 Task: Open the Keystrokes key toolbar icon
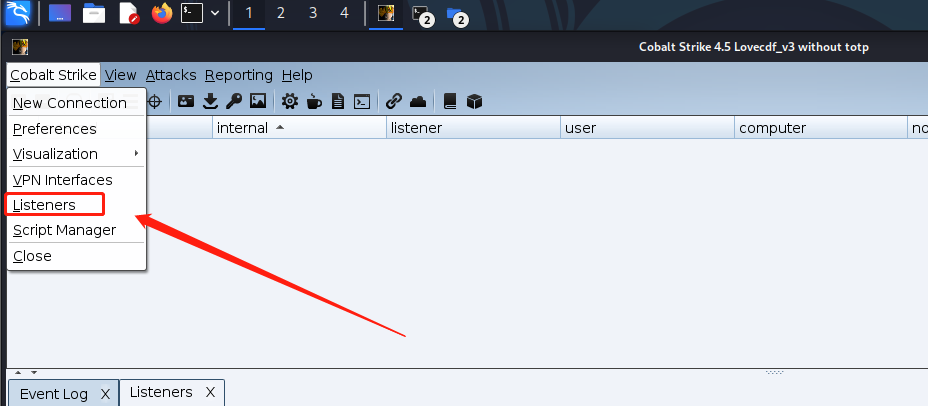coord(234,101)
